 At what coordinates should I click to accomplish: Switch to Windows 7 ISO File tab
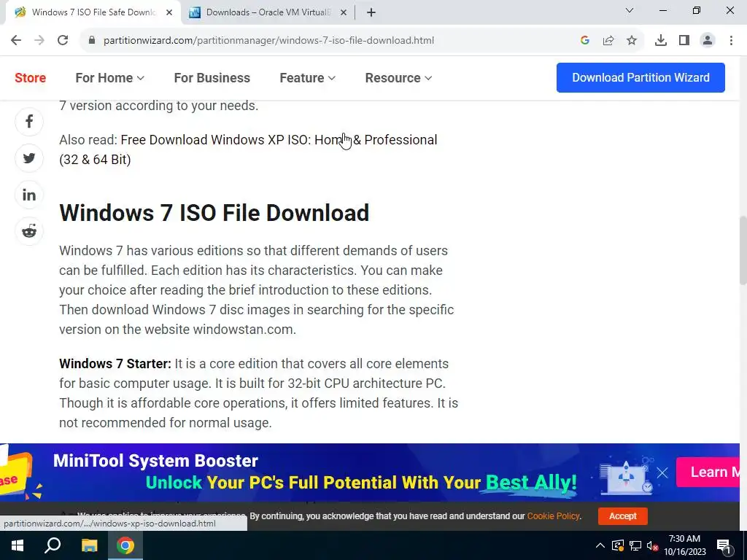tap(93, 12)
